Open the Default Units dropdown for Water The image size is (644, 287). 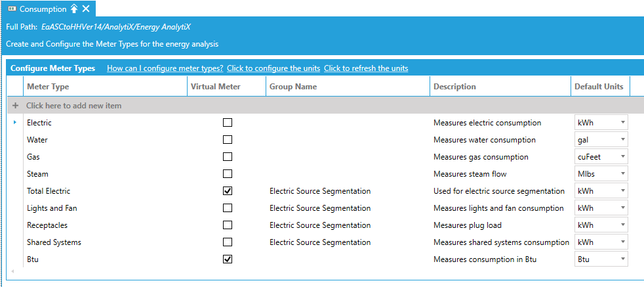[622, 140]
